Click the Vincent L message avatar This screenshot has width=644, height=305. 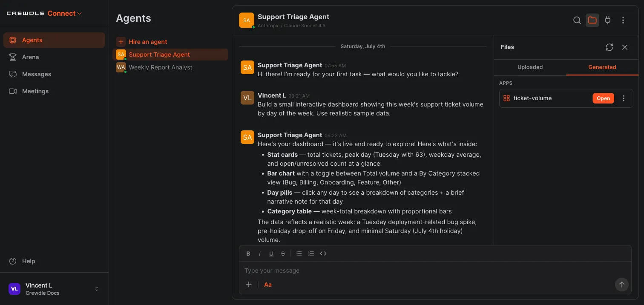click(247, 98)
